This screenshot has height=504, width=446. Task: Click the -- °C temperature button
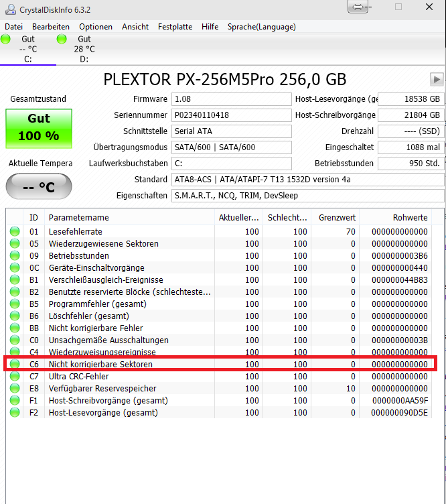[x=39, y=186]
